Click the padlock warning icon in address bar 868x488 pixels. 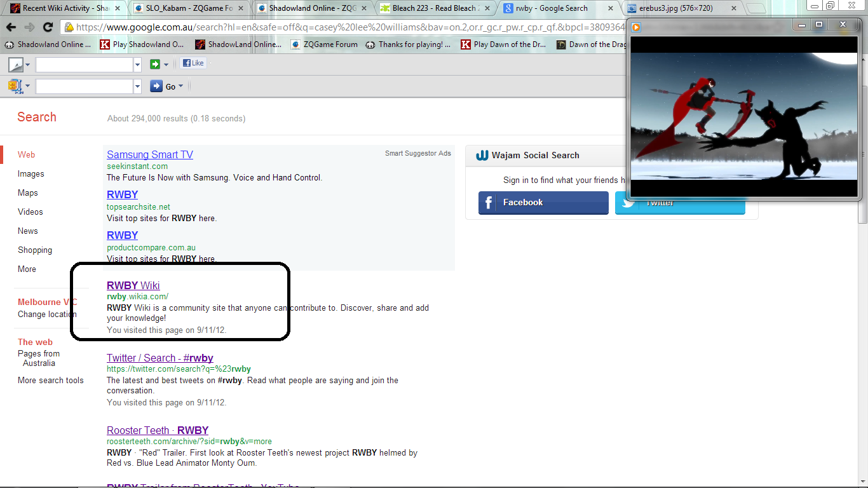pos(69,27)
